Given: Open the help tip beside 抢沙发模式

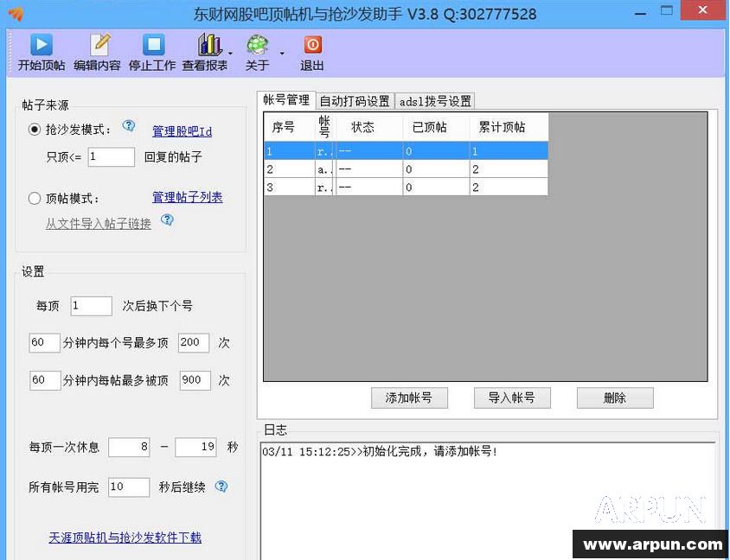Looking at the screenshot, I should coord(128,125).
